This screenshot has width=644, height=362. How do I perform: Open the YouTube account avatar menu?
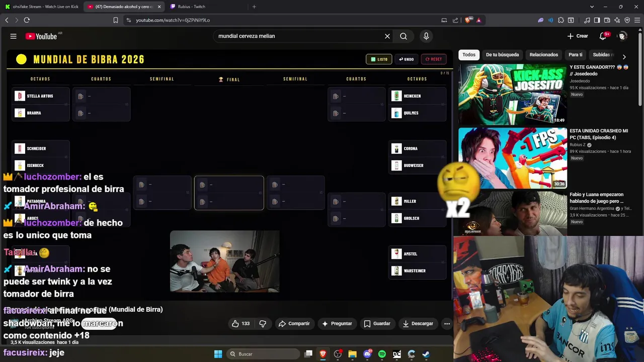[x=622, y=36]
